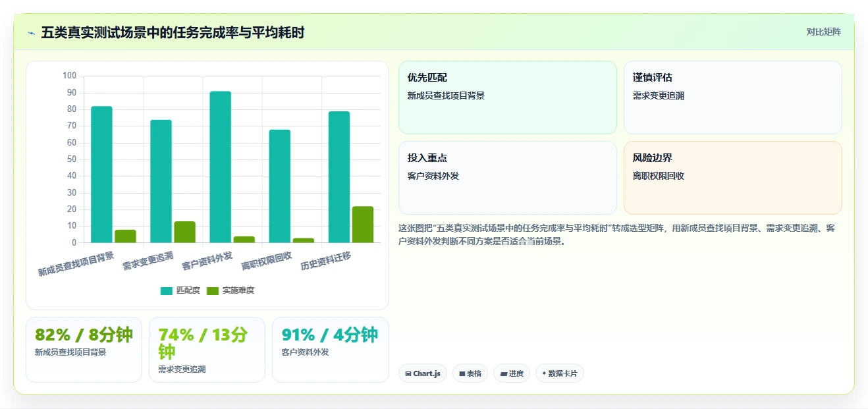Click the paragraph starting with 这张图把

(620, 234)
